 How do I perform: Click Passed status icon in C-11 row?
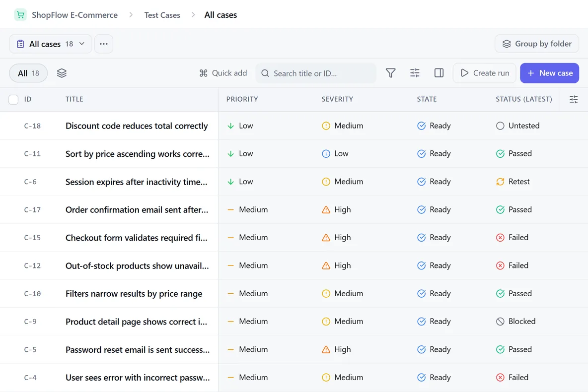coord(500,154)
